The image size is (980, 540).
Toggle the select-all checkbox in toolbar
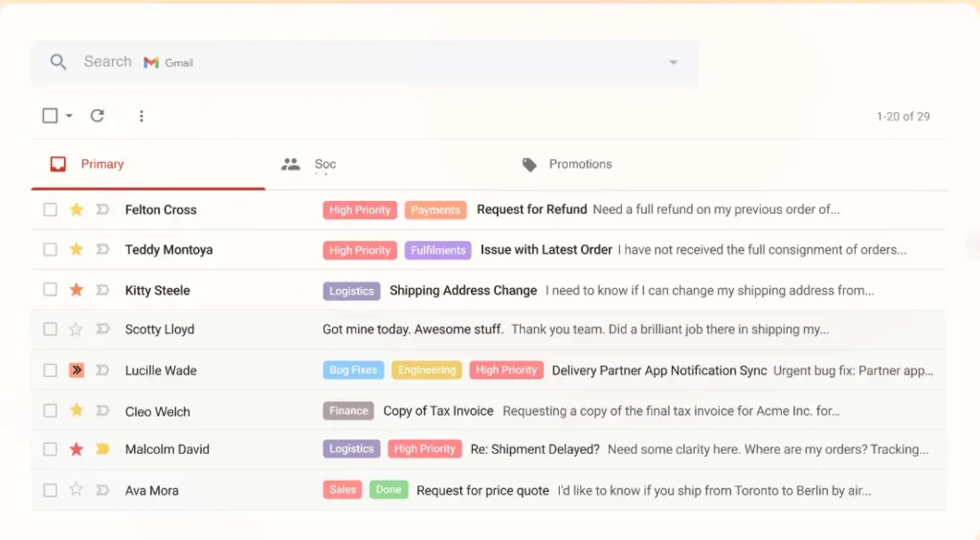50,116
